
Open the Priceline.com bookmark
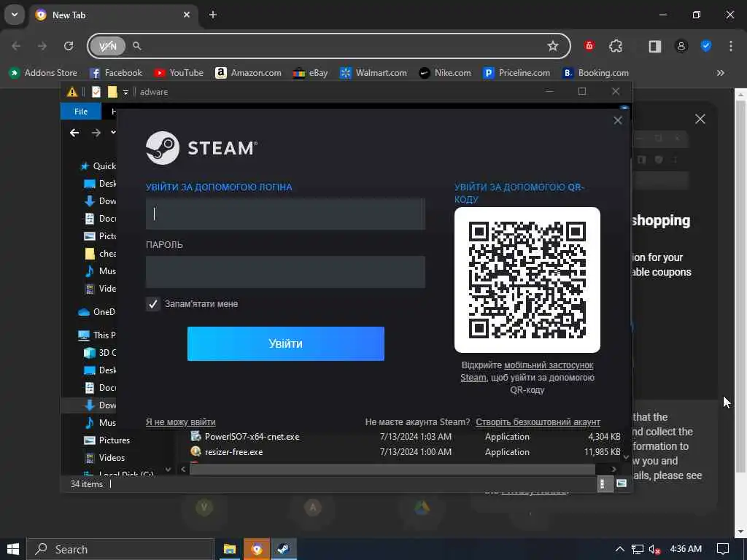(516, 73)
